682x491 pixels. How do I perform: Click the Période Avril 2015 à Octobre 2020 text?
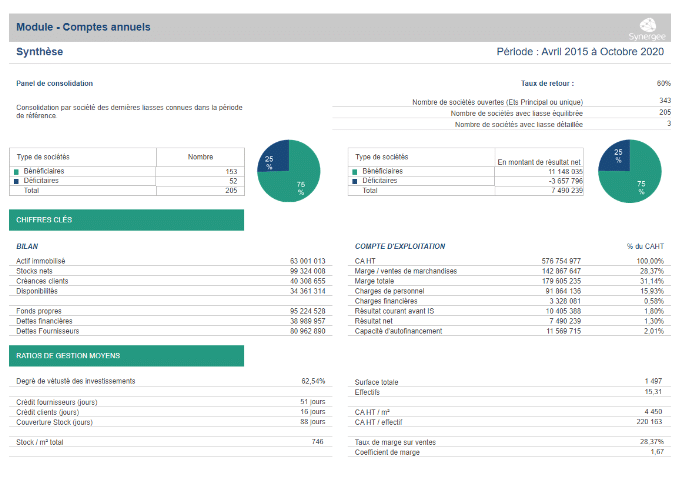(x=580, y=52)
